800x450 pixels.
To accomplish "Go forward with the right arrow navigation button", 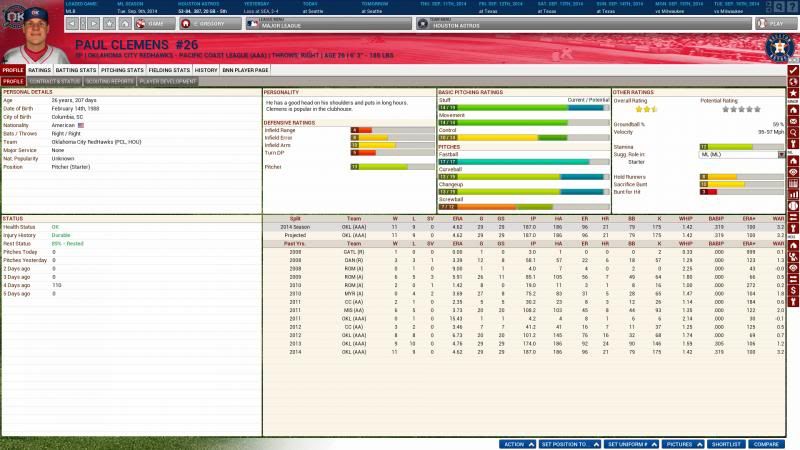I will 93,23.
